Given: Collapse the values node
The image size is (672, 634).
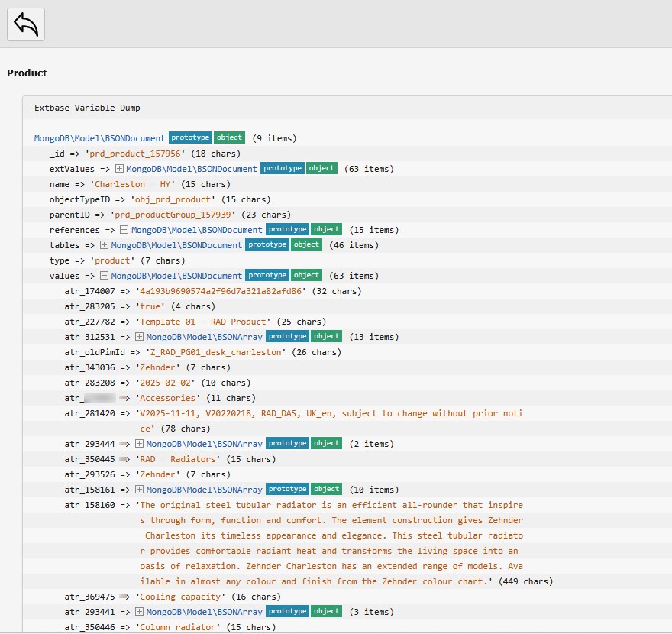Looking at the screenshot, I should 105,276.
